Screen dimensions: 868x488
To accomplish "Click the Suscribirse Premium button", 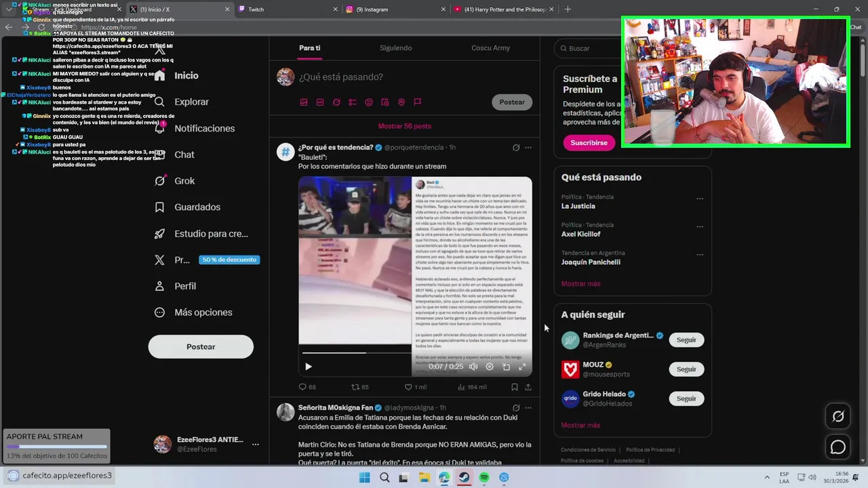I will 589,143.
